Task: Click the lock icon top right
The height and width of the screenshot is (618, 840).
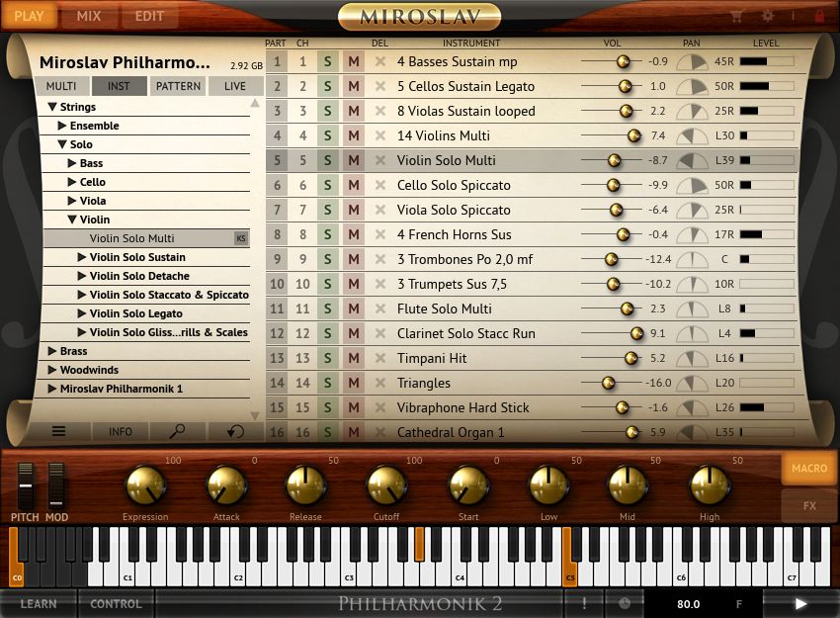Action: (x=817, y=16)
